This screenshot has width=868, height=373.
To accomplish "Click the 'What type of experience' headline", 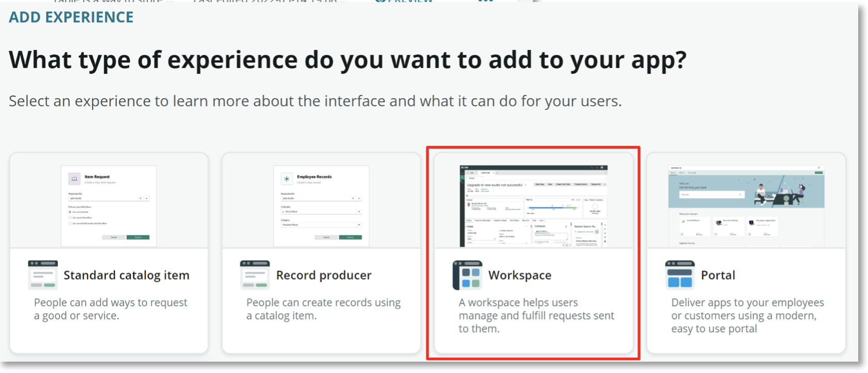I will (348, 60).
